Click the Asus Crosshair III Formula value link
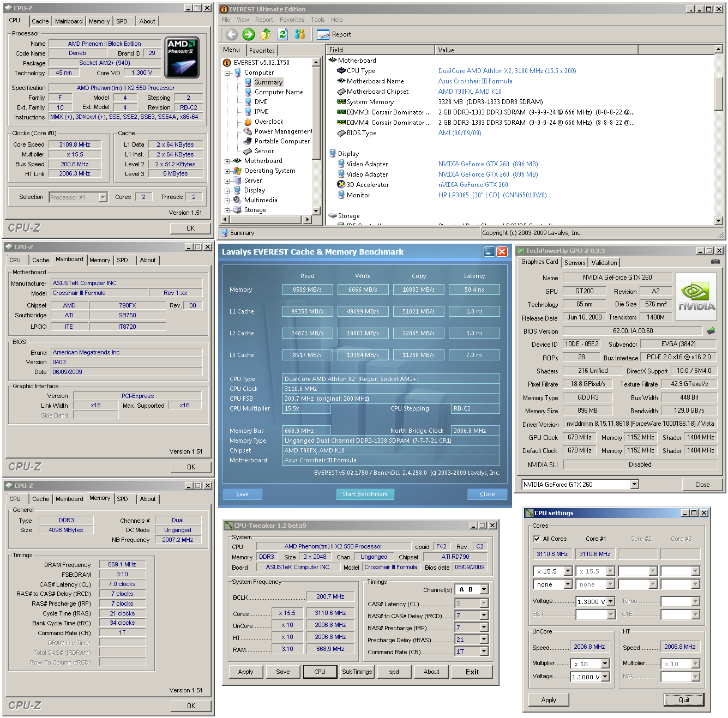 (476, 81)
